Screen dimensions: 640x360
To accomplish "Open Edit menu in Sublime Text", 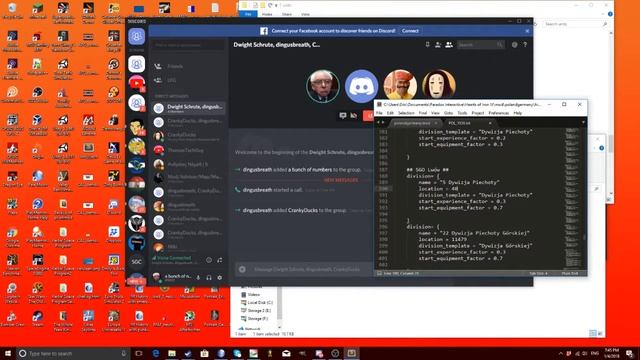I will click(390, 113).
